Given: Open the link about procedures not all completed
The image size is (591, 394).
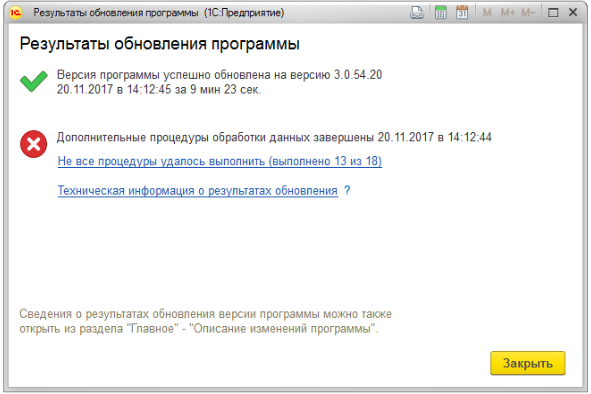Looking at the screenshot, I should point(220,161).
